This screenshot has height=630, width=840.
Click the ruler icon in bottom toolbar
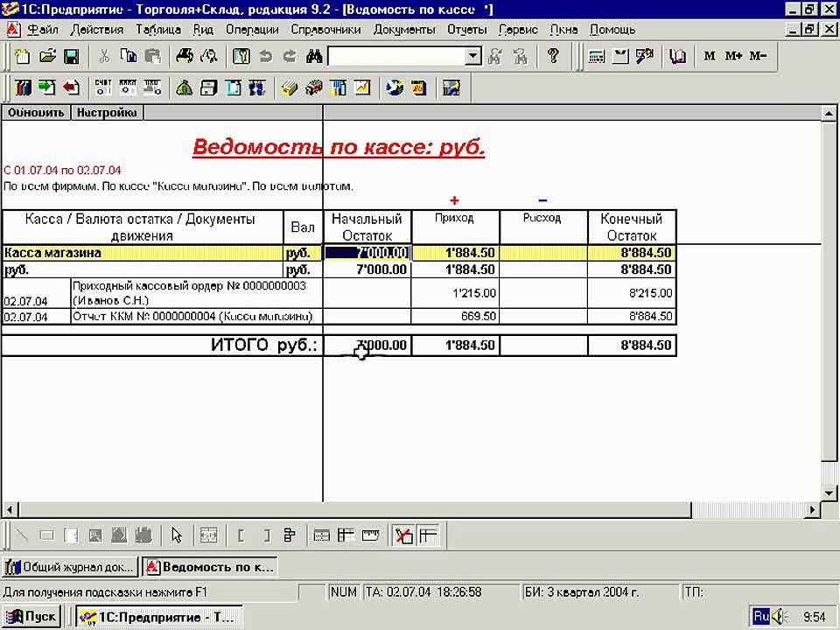point(370,535)
